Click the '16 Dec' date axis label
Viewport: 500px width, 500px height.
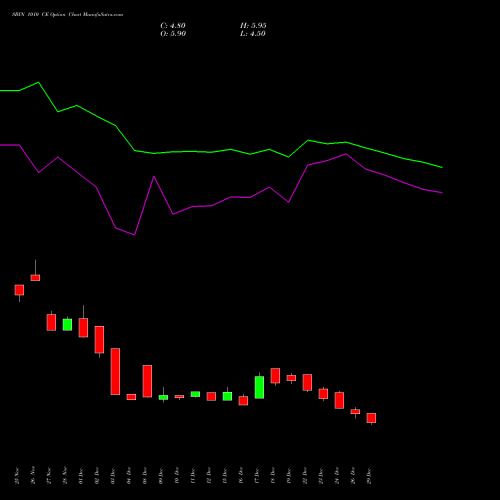241,476
